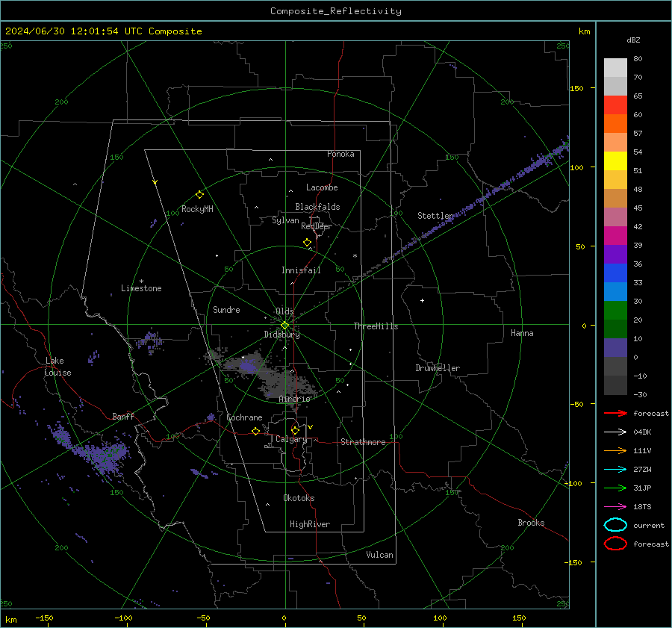
Task: Select the red 65 dBZ color swatch
Action: (615, 105)
